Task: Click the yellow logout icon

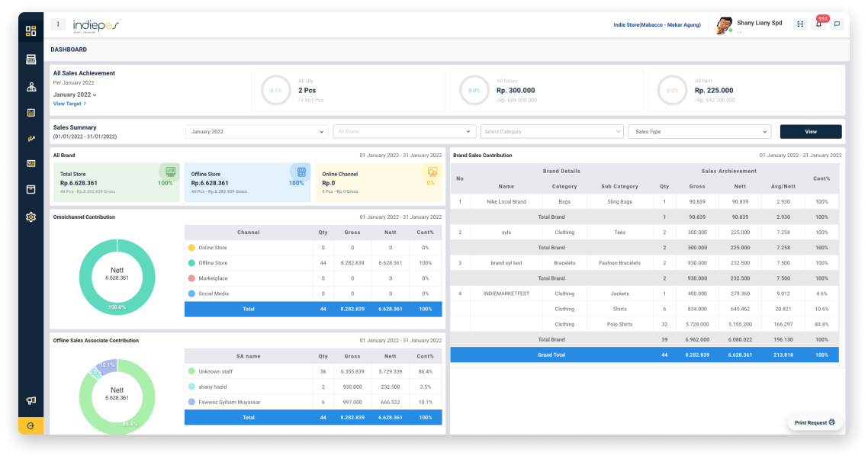Action: point(31,425)
